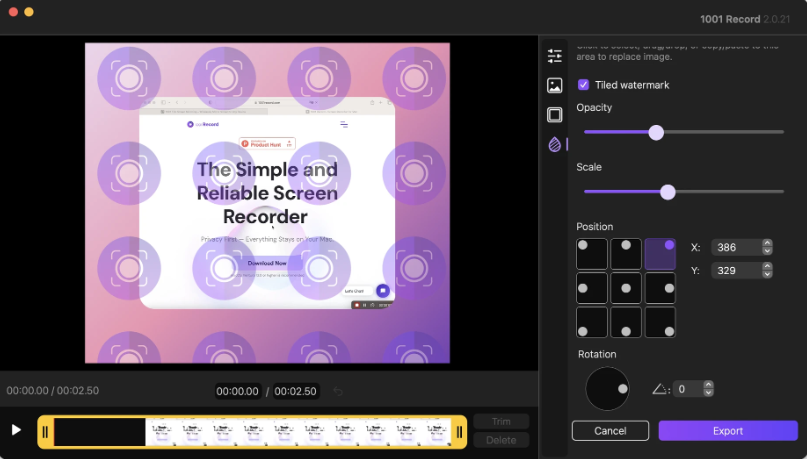Viewport: 807px width, 459px height.
Task: Set watermark position to top-center
Action: 626,254
